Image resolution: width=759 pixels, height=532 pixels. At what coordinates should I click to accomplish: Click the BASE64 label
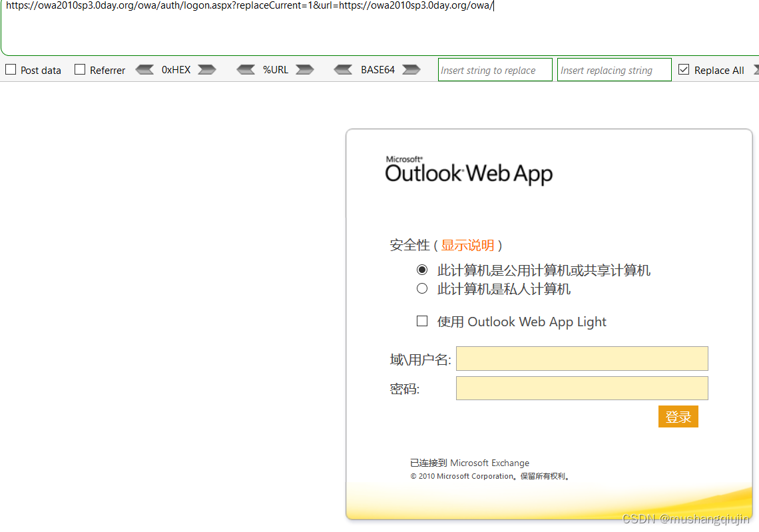click(x=378, y=70)
